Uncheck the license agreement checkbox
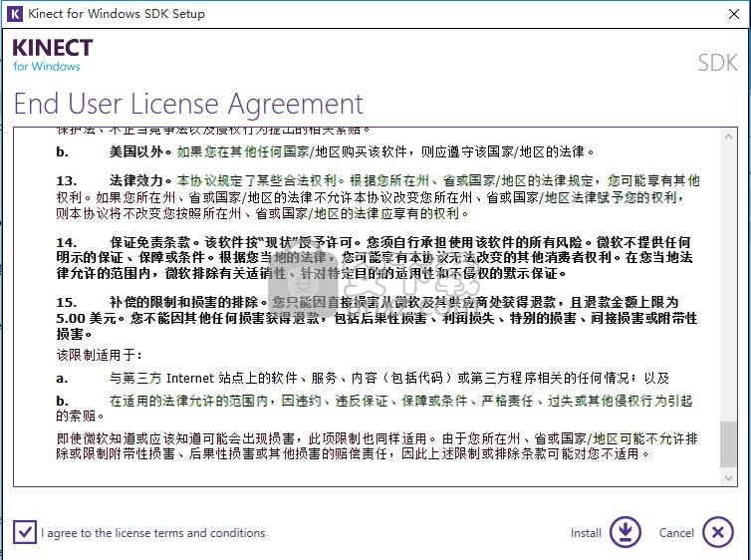The height and width of the screenshot is (560, 751). (25, 532)
